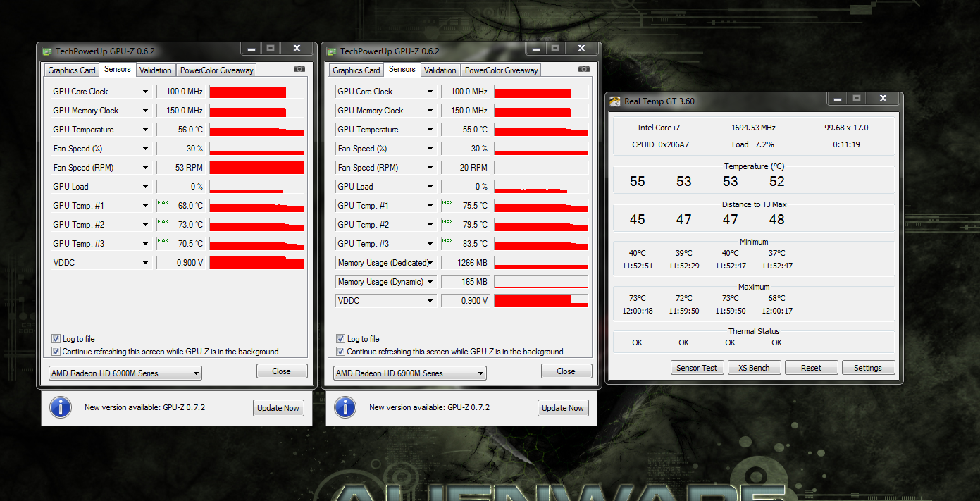Click GPU Core Clock graph in left GPU-Z window

coord(256,92)
